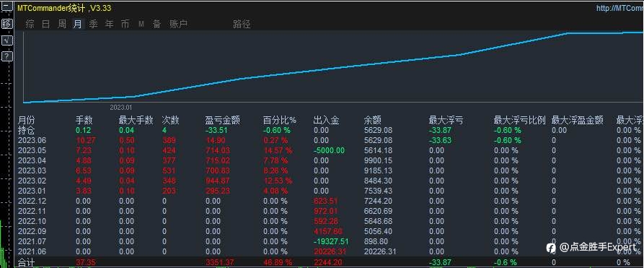Click profit value 944.87 for 2023.02

[217, 181]
